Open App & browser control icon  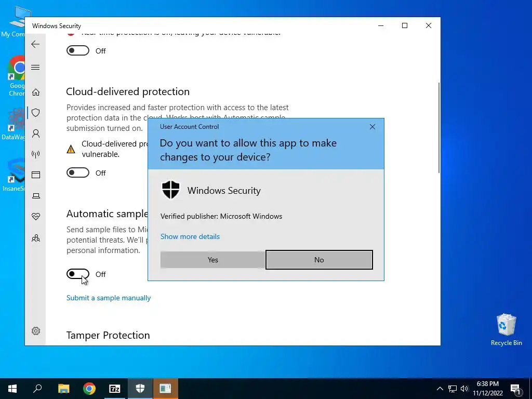coord(36,175)
